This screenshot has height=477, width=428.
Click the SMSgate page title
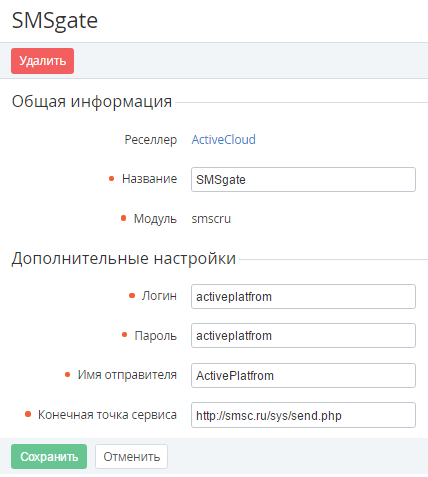click(x=55, y=21)
